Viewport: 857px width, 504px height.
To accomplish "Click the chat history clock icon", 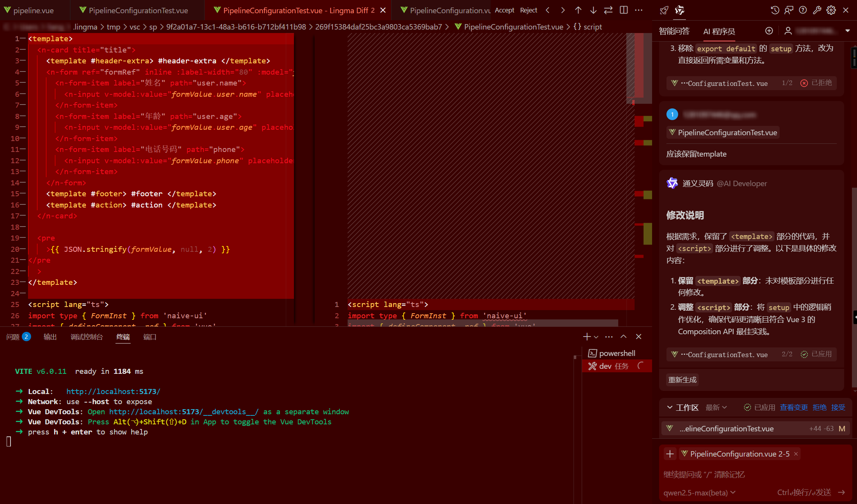I will (775, 10).
